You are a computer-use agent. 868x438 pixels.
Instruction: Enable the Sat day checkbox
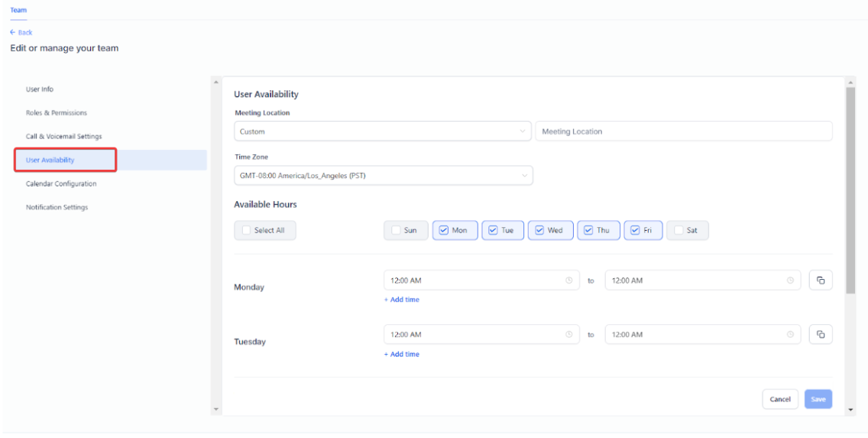point(679,230)
